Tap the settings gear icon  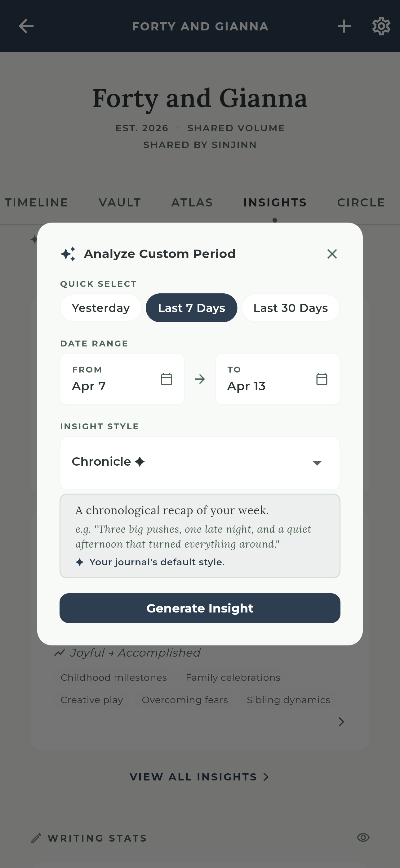(x=381, y=26)
